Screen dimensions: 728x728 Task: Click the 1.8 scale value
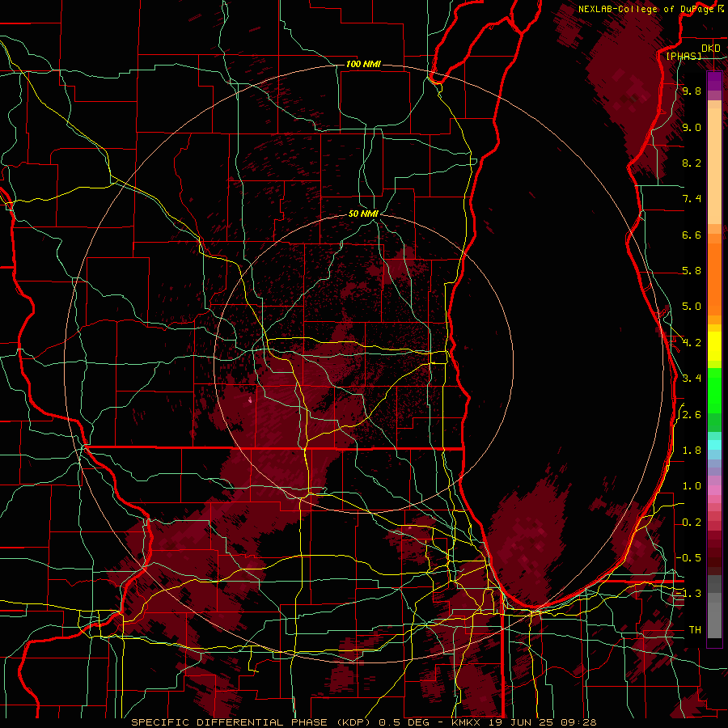click(692, 451)
